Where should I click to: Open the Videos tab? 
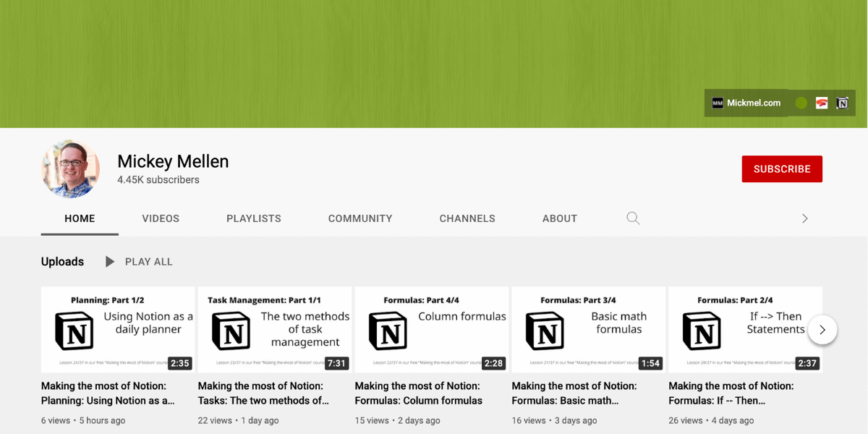(x=161, y=218)
